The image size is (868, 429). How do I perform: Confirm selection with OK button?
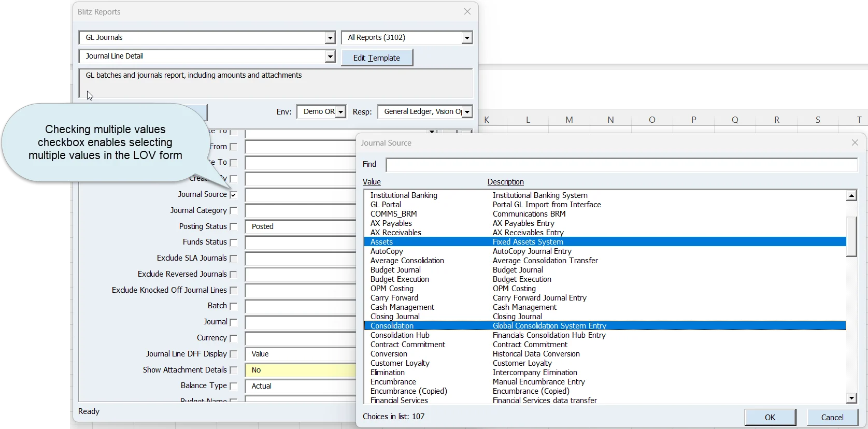coord(770,417)
